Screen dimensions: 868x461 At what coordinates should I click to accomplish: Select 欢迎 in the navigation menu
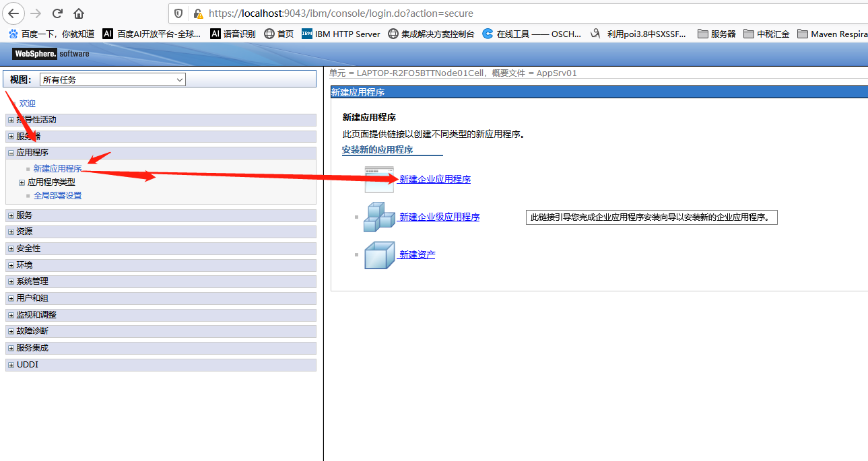pyautogui.click(x=27, y=103)
